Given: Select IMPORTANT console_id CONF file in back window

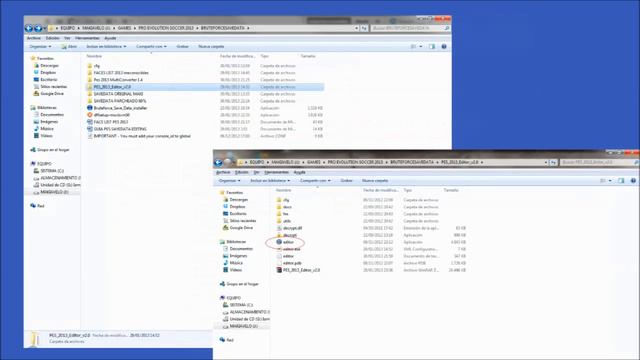Looking at the screenshot, I should 139,136.
